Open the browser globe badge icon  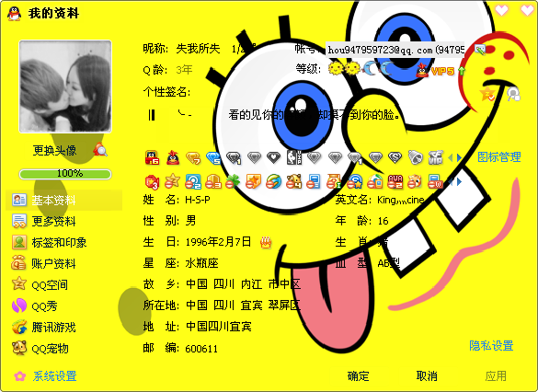coord(273,181)
